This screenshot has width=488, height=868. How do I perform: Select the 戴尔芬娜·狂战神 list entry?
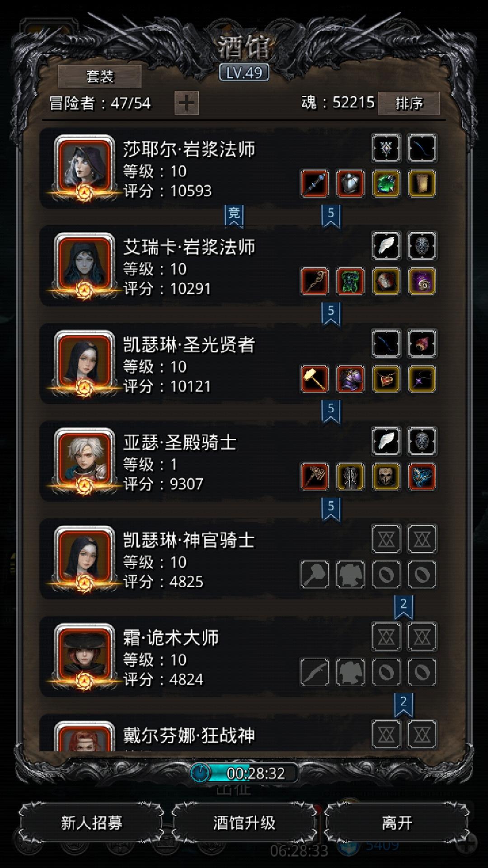[x=239, y=733]
